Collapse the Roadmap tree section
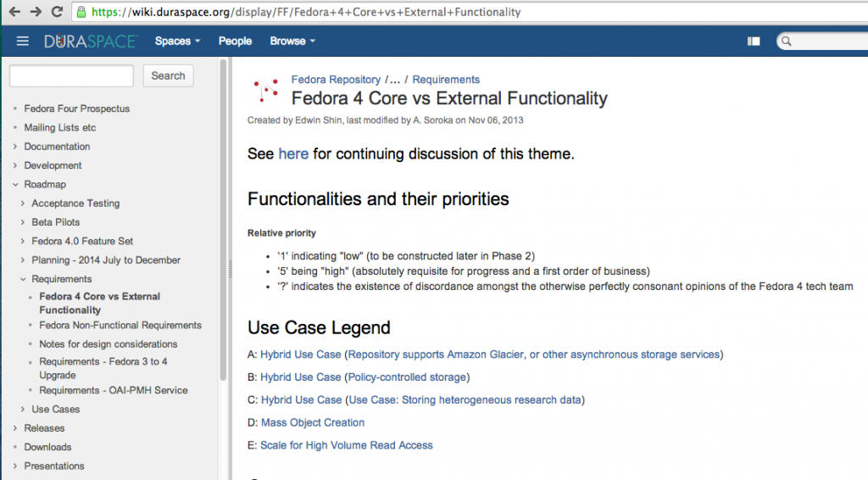Screen dimensions: 868x480 coord(15,185)
